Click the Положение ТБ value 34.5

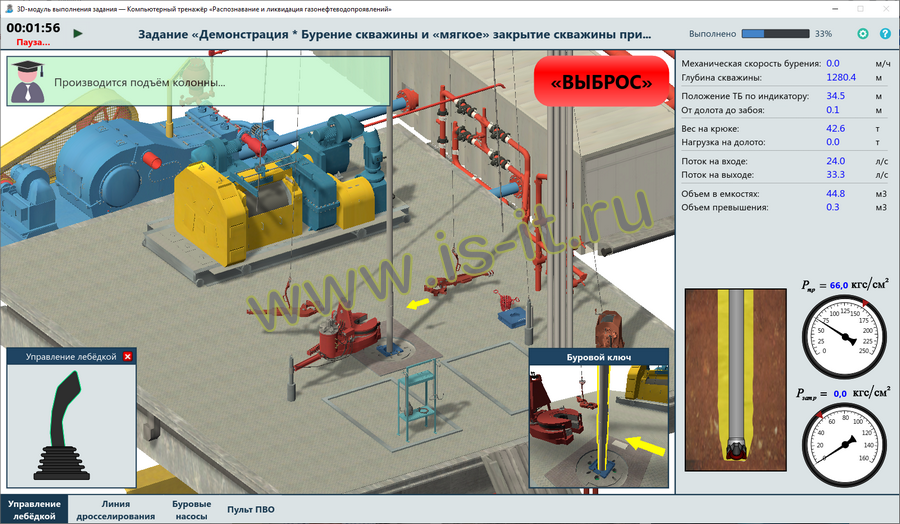(835, 96)
